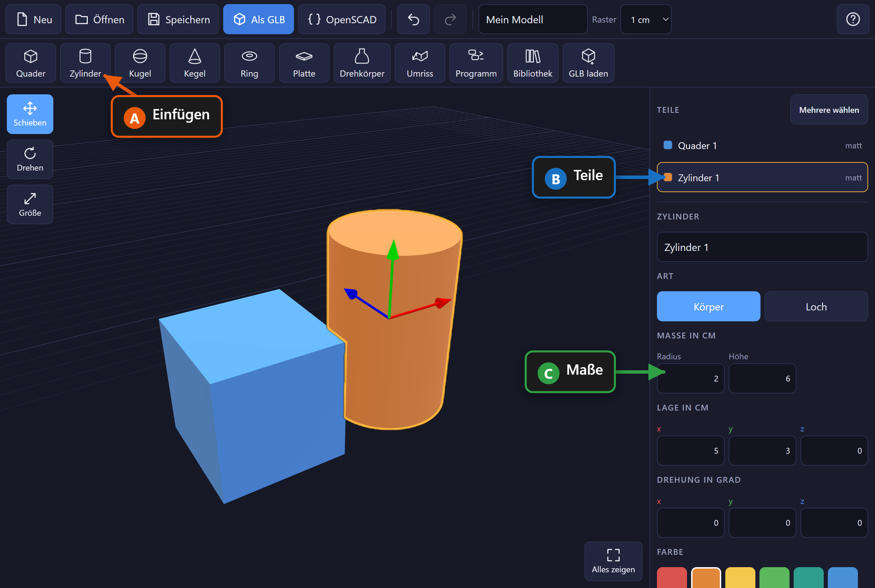This screenshot has width=875, height=588.
Task: Click the Höhe value field
Action: pos(762,378)
